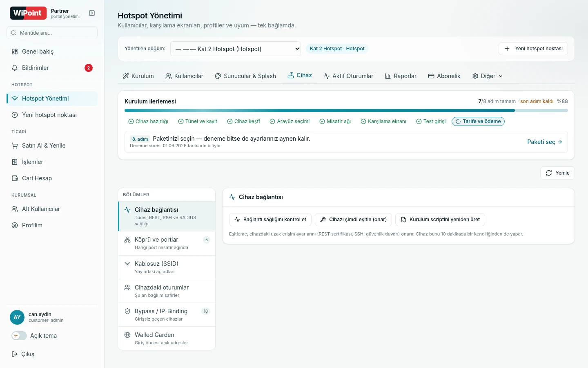Click the Kat 2 Hotspot · Hotspot tag

pyautogui.click(x=337, y=49)
